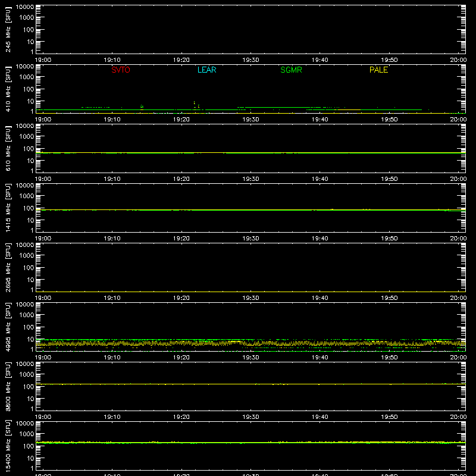Click 19:10 label under the 410 MHz panel

tap(112, 120)
